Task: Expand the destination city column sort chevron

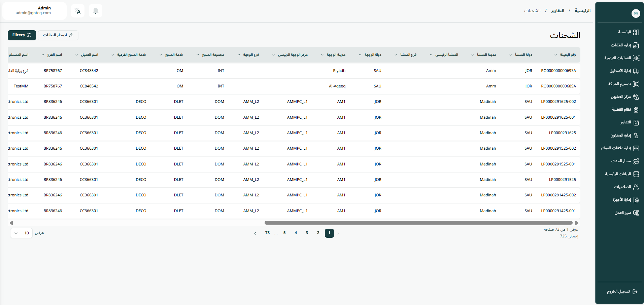Action: click(322, 55)
